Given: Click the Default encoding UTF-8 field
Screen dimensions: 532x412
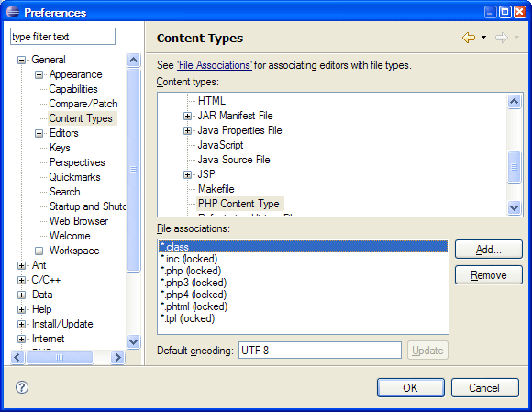Looking at the screenshot, I should pyautogui.click(x=320, y=350).
